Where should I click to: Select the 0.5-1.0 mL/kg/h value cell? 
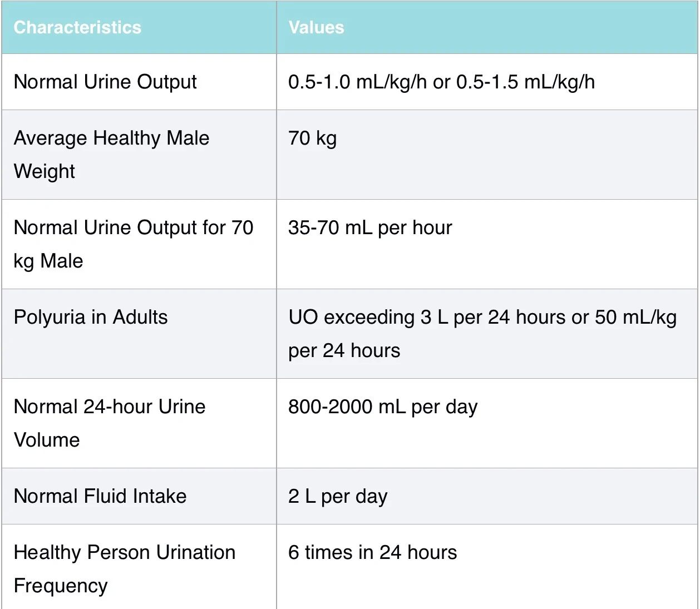pyautogui.click(x=487, y=82)
